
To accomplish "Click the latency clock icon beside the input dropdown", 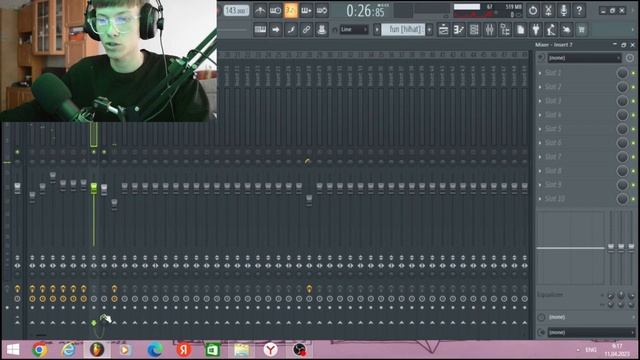I will (x=630, y=58).
